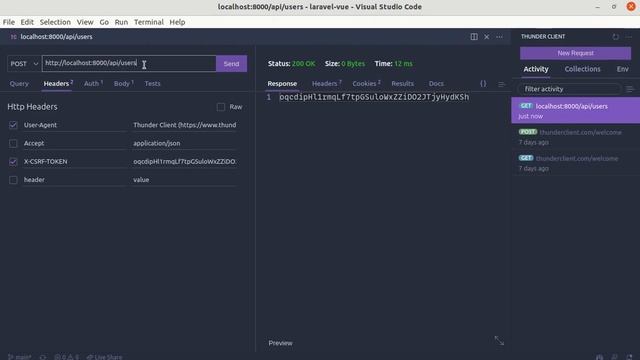Create a New Request
640x360 pixels.
(576, 53)
